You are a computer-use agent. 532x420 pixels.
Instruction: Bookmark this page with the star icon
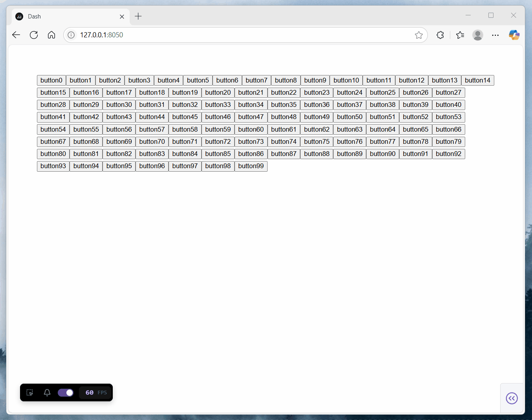[419, 35]
